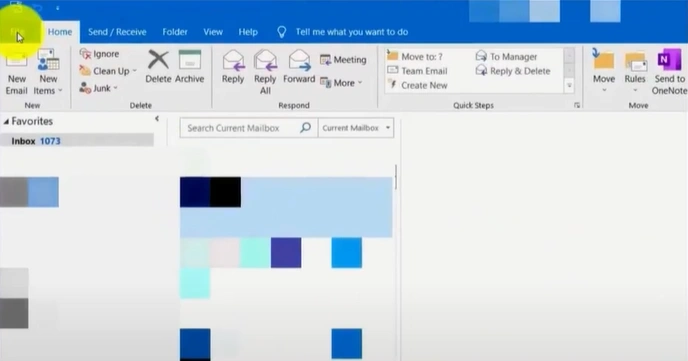This screenshot has height=361, width=688.
Task: Open the View tab
Action: click(x=213, y=32)
